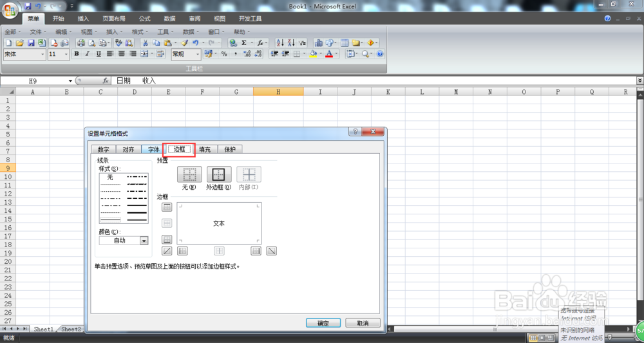Screen dimensions: 644x343
Task: Open the 数字 tab in dialog
Action: [104, 149]
